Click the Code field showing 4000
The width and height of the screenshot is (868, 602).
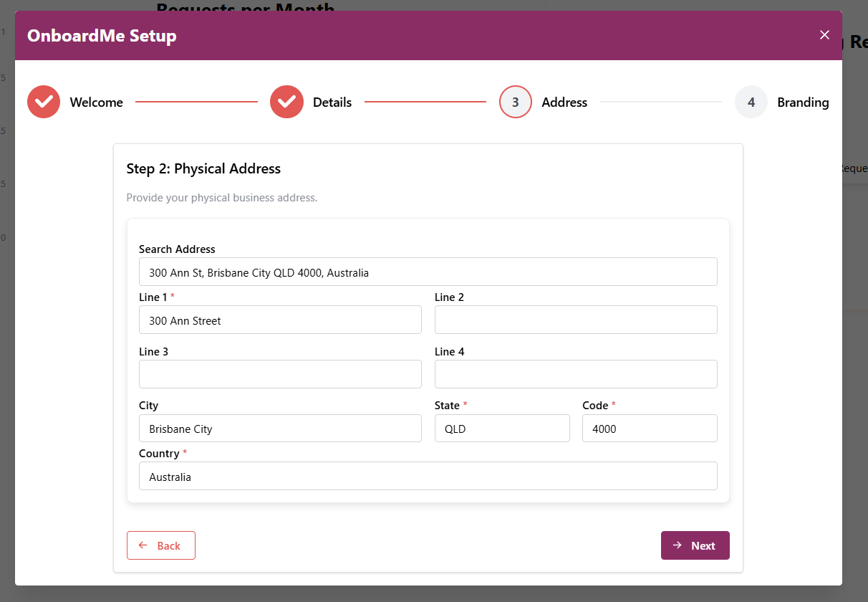tap(650, 429)
